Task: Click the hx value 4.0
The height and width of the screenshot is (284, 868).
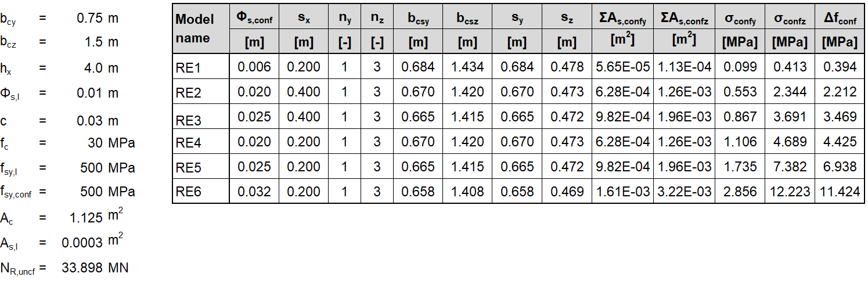Action: pos(93,68)
